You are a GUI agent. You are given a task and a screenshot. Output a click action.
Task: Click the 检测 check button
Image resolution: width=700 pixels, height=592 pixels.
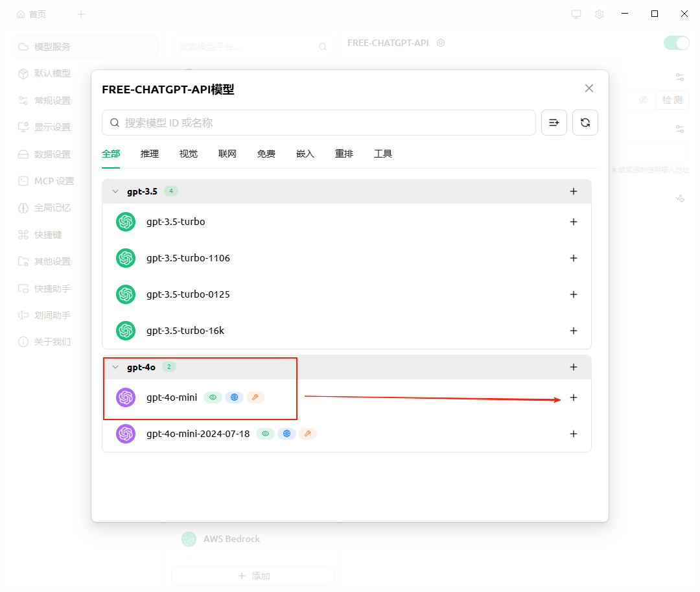672,100
